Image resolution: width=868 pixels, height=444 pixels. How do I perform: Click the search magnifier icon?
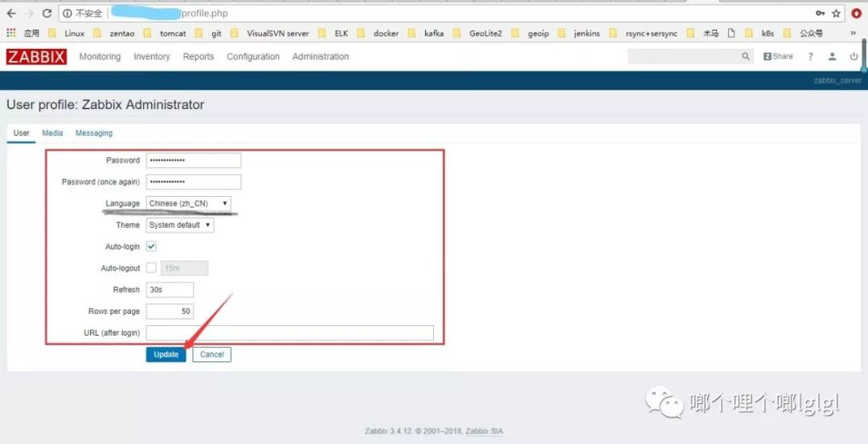(x=746, y=56)
